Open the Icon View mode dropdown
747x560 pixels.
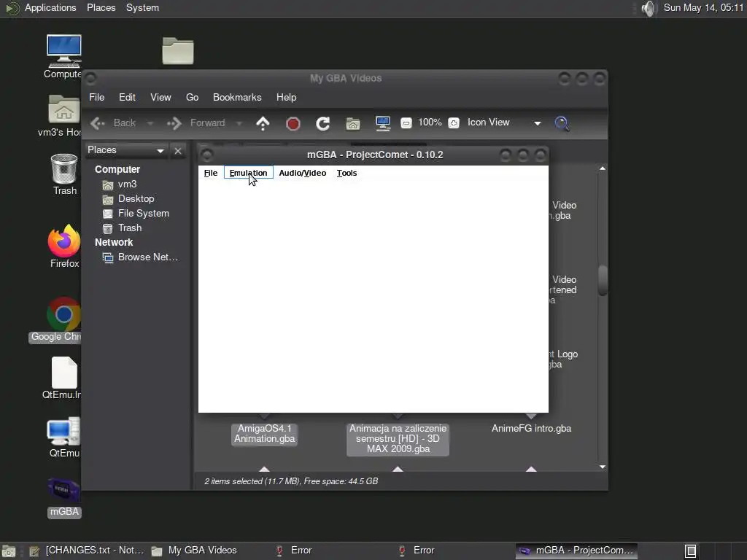pyautogui.click(x=504, y=122)
